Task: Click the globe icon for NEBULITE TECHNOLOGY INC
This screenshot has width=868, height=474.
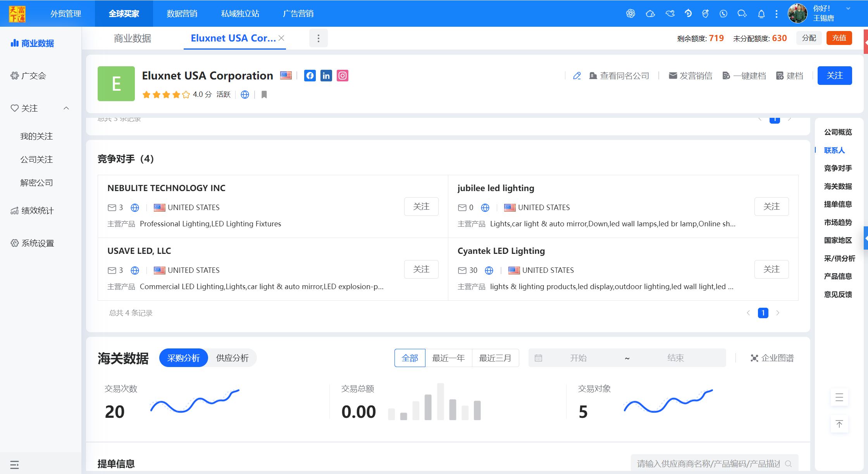Action: [x=135, y=208]
